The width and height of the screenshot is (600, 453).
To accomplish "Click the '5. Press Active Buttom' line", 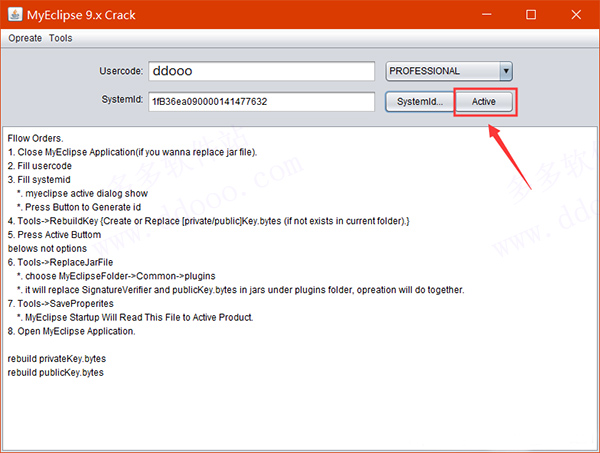I will point(54,235).
